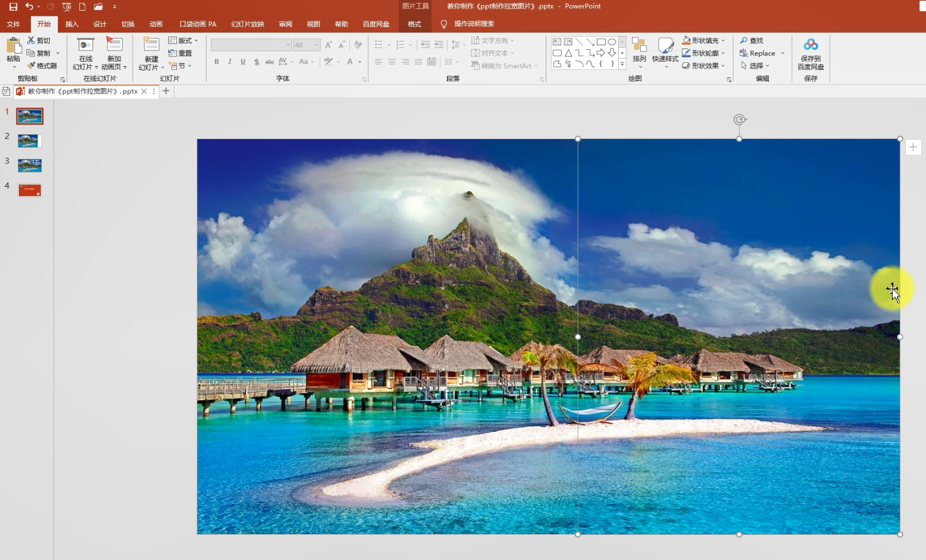Viewport: 926px width, 560px height.
Task: Toggle Underline formatting button
Action: click(x=243, y=62)
